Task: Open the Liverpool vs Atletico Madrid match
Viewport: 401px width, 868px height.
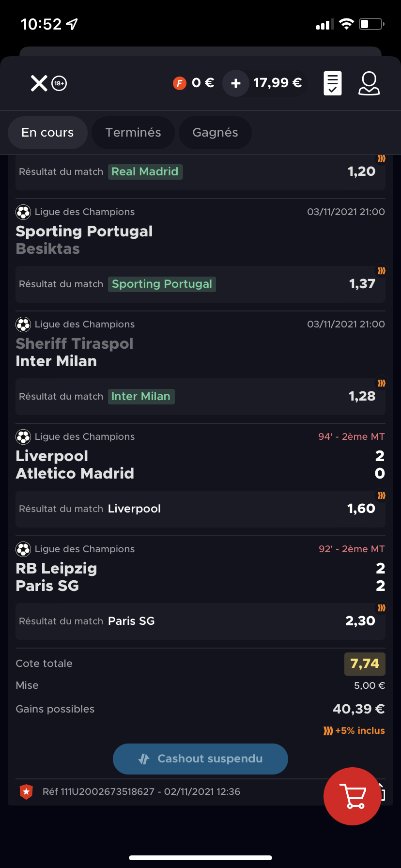Action: point(200,465)
